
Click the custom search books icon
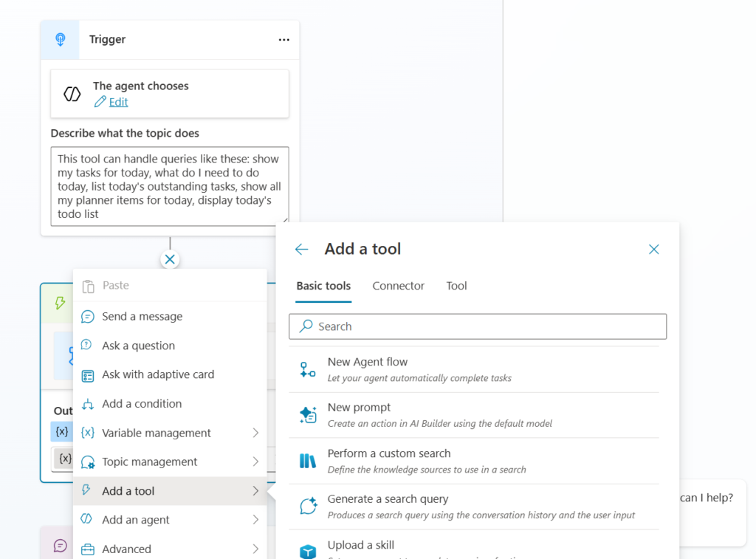coord(308,461)
